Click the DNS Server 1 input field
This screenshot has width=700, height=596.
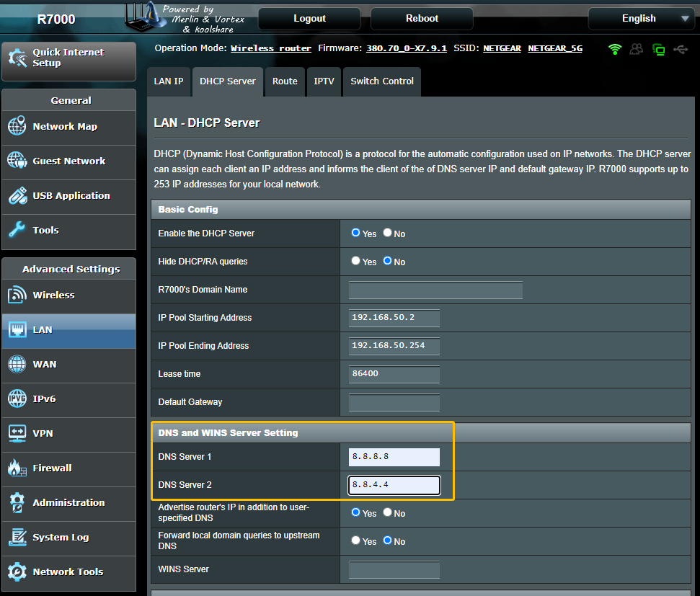click(x=394, y=457)
